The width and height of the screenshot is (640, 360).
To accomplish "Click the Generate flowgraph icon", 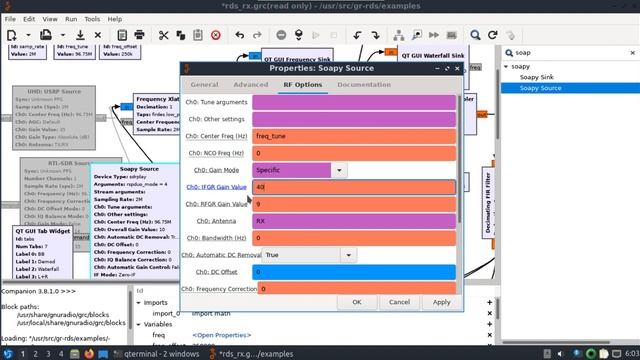I will tap(299, 35).
